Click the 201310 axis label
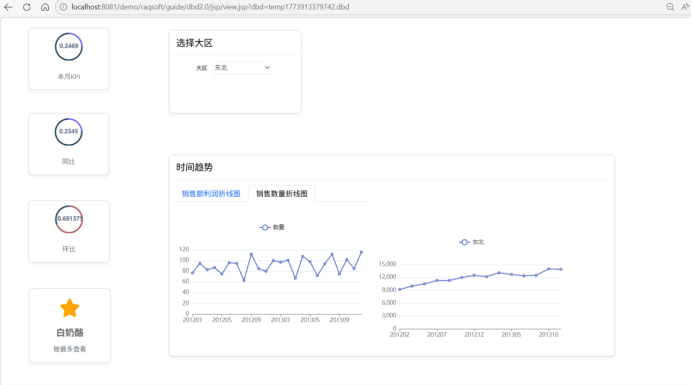The height and width of the screenshot is (385, 692). click(549, 335)
